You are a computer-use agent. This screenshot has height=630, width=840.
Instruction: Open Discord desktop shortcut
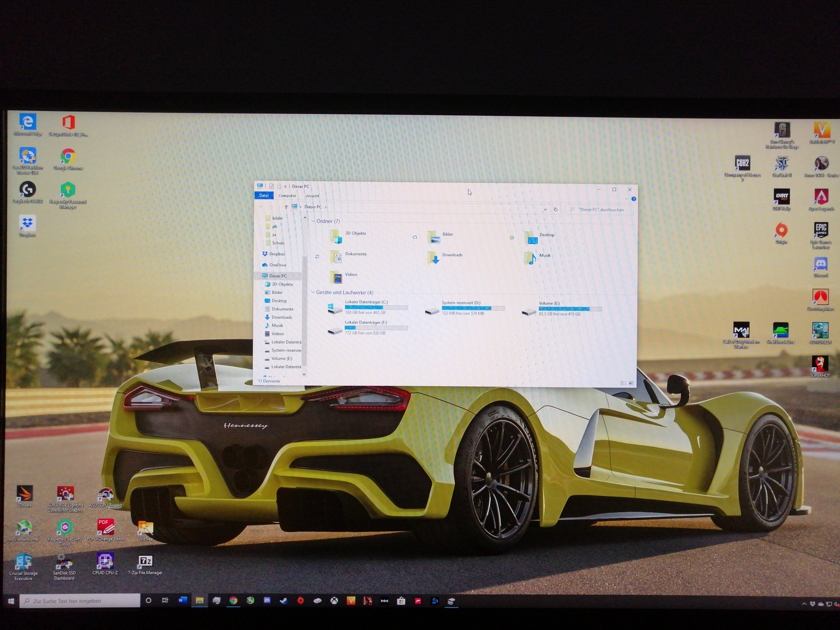[821, 264]
